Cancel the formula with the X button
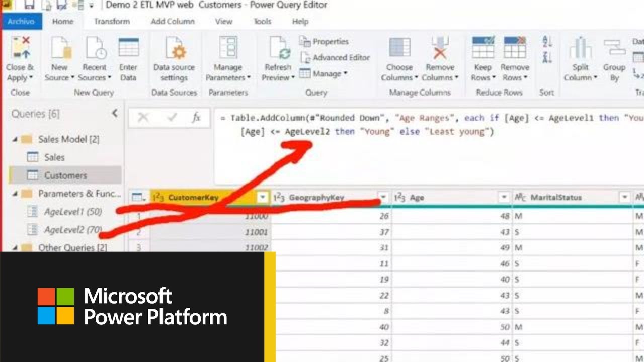Viewport: 644px width, 362px height. [x=143, y=118]
